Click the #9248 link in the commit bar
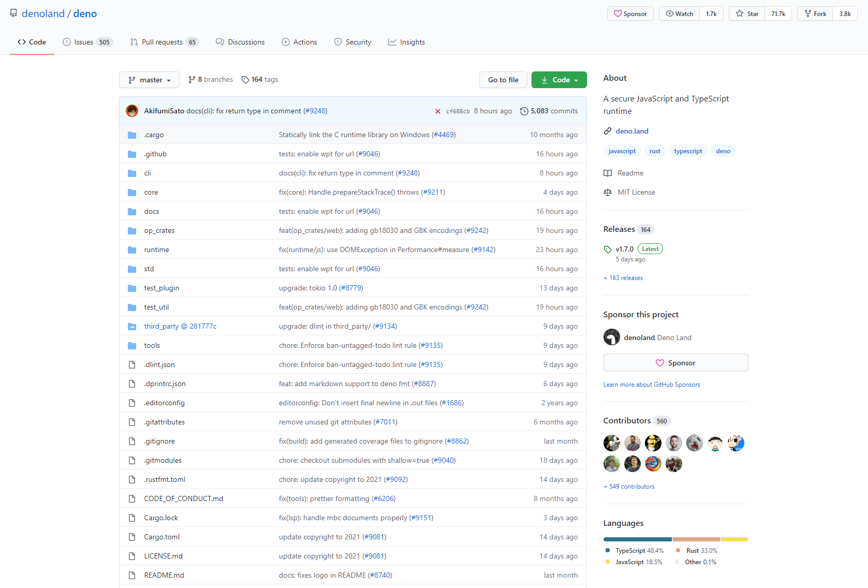 (x=315, y=111)
